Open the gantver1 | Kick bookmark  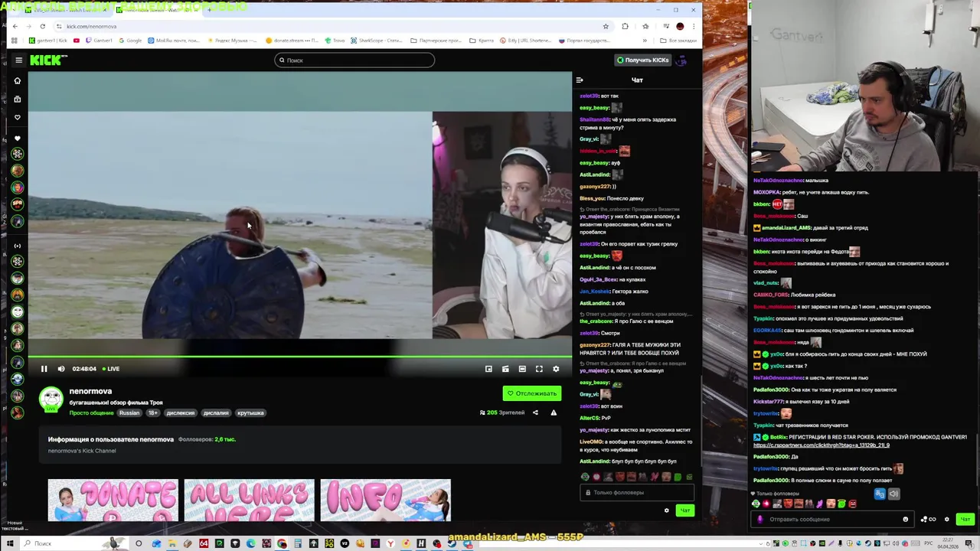point(47,41)
